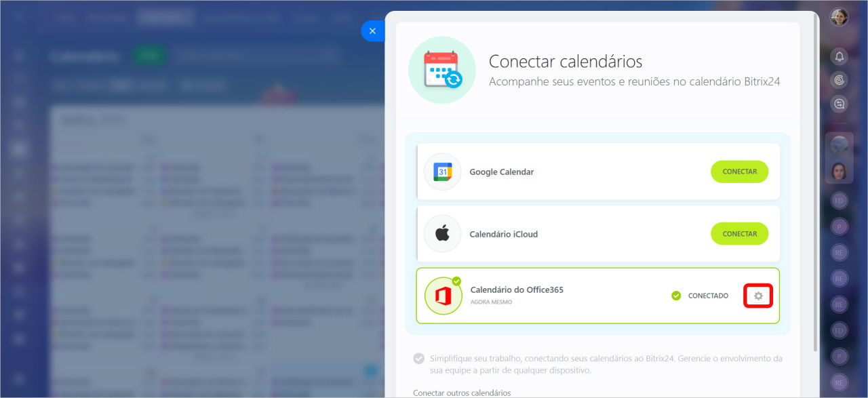Click the CONECTADO status indicator

tap(700, 296)
